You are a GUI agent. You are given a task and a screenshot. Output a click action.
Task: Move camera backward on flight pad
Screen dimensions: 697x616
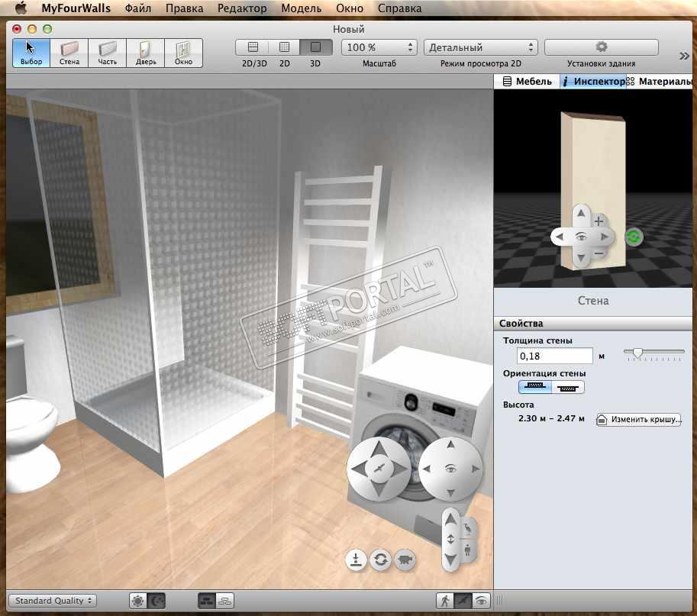[379, 488]
